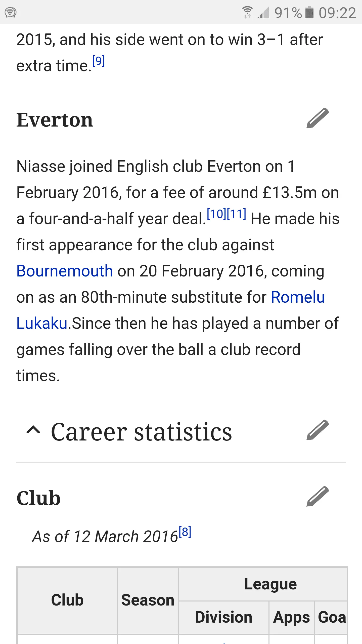Screen dimensions: 362x644
Task: Tap the Wi-Fi status icon
Action: point(247,12)
